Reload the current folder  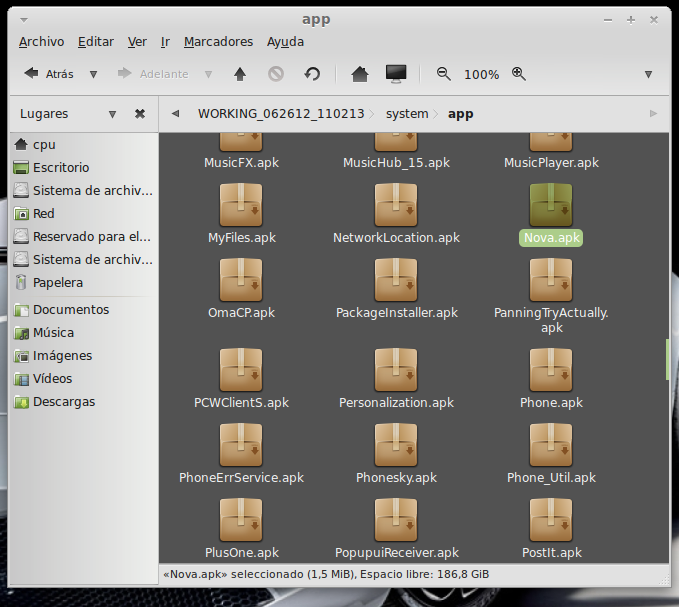312,74
